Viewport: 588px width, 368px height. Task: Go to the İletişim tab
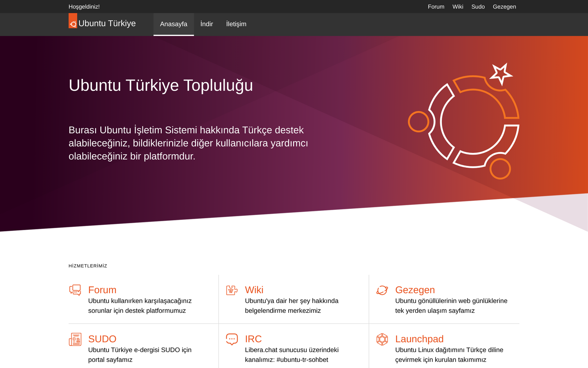pyautogui.click(x=236, y=24)
